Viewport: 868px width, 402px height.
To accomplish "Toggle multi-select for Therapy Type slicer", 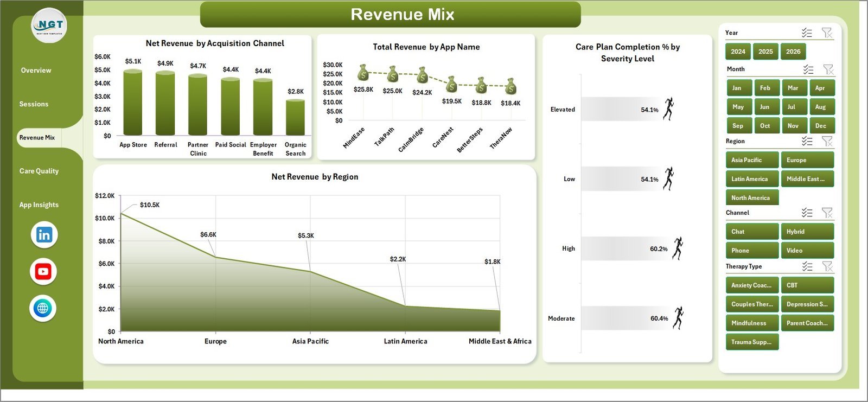I will (807, 266).
